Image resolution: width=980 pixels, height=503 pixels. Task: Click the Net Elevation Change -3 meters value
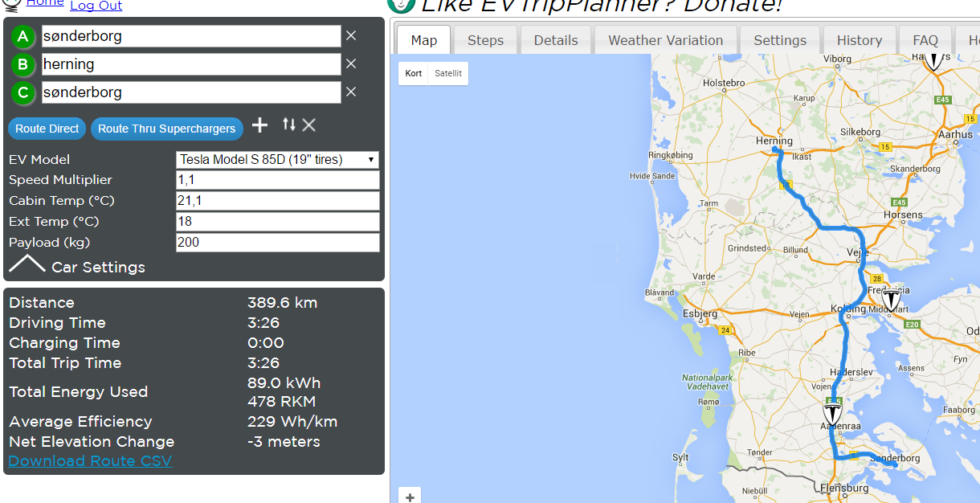pos(284,441)
